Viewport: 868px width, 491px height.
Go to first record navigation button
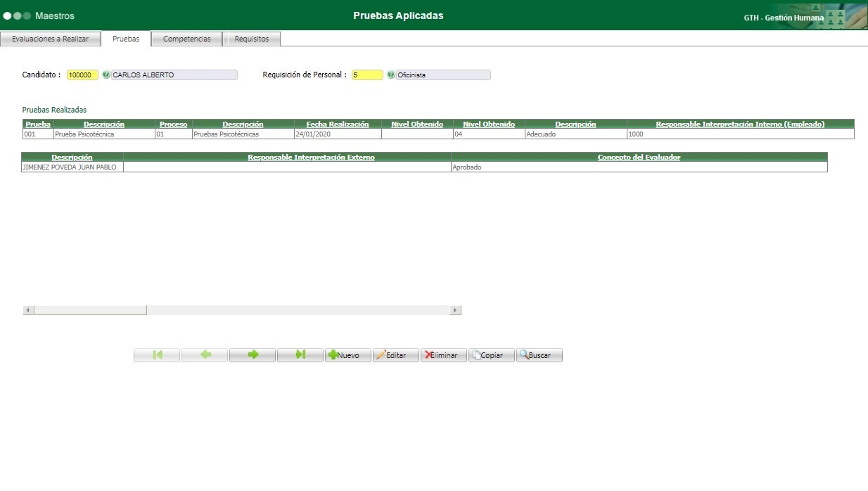157,355
